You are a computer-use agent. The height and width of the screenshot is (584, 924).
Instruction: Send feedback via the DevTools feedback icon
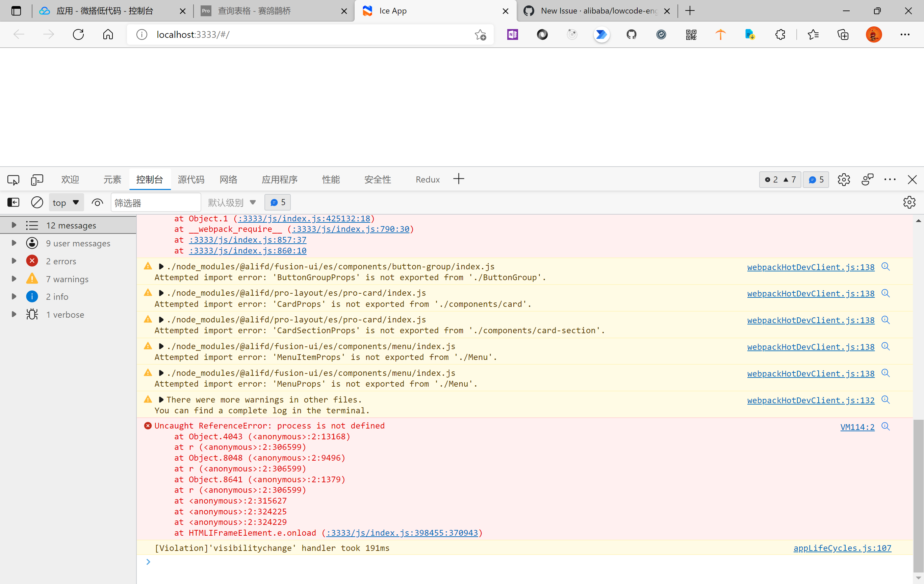[x=867, y=179]
